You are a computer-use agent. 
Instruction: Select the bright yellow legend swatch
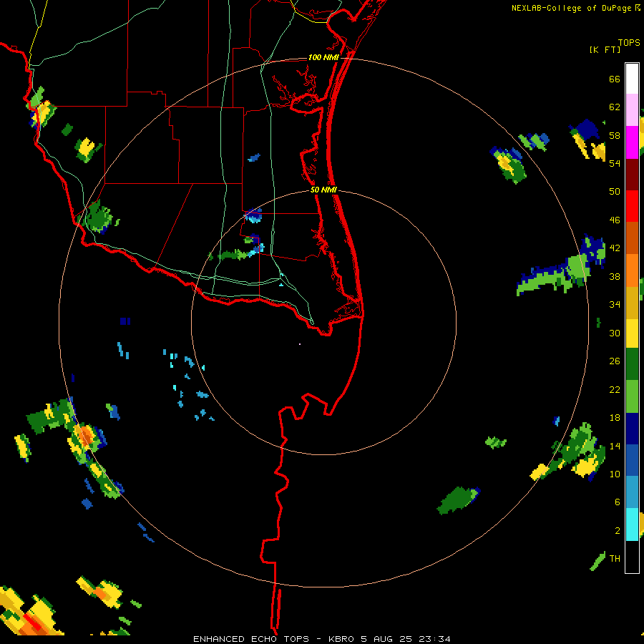click(x=632, y=333)
